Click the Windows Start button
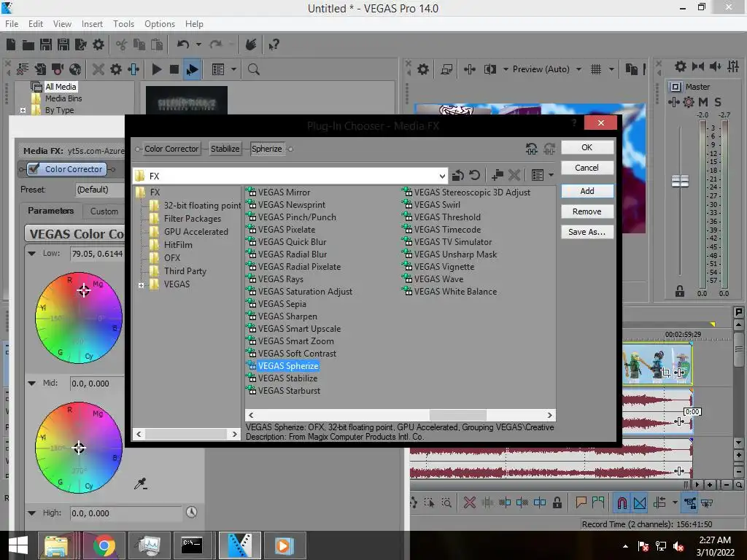 (18, 545)
